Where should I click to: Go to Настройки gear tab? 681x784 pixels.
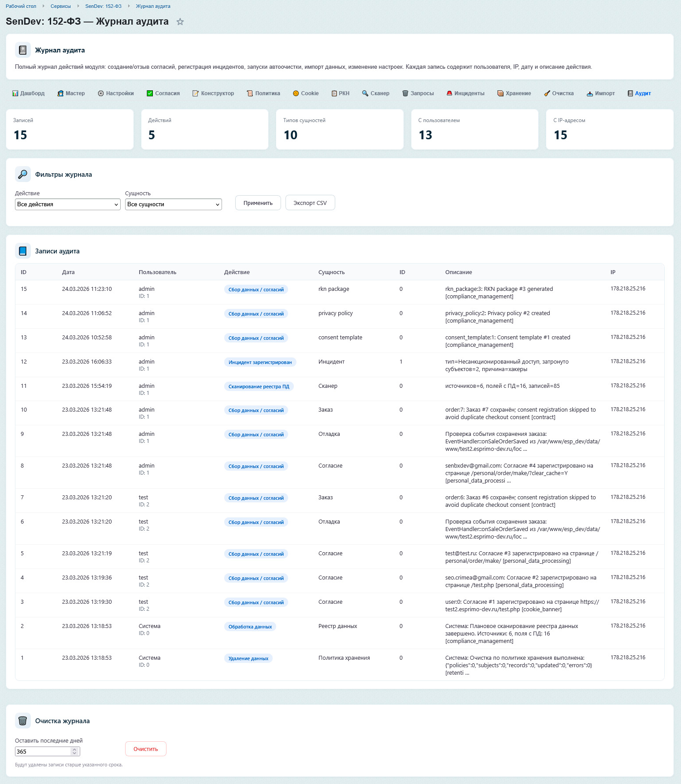tap(116, 93)
